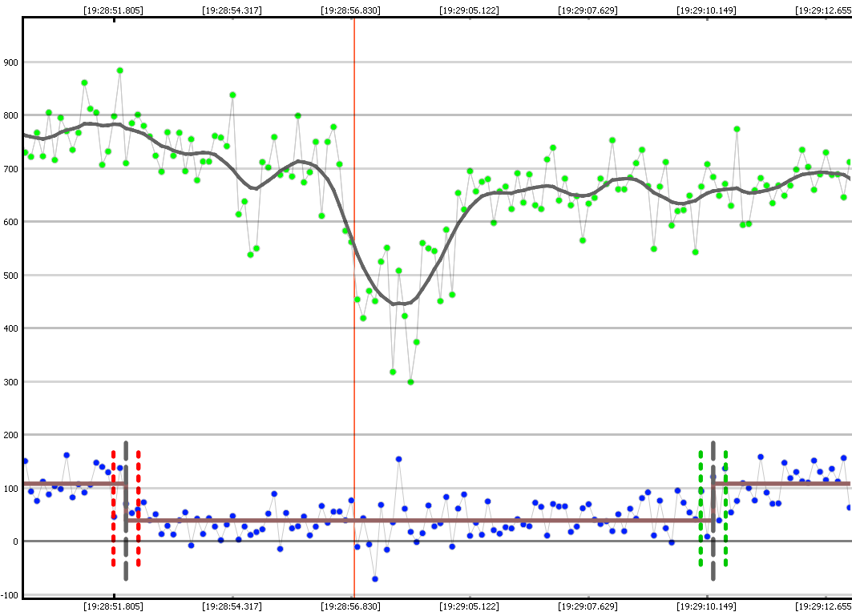The height and width of the screenshot is (616, 852).
Task: Click the gray dashed marker between red lines
Action: [x=126, y=510]
